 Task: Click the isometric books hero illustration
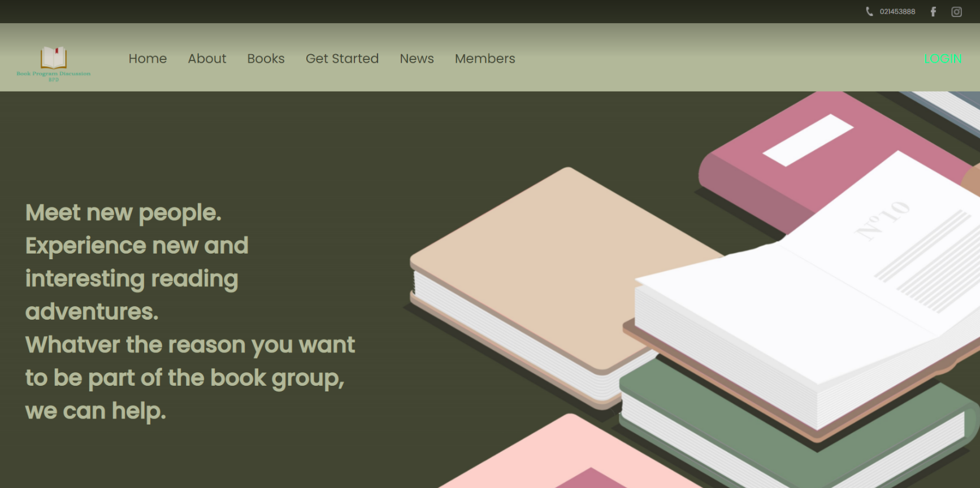coord(692,290)
